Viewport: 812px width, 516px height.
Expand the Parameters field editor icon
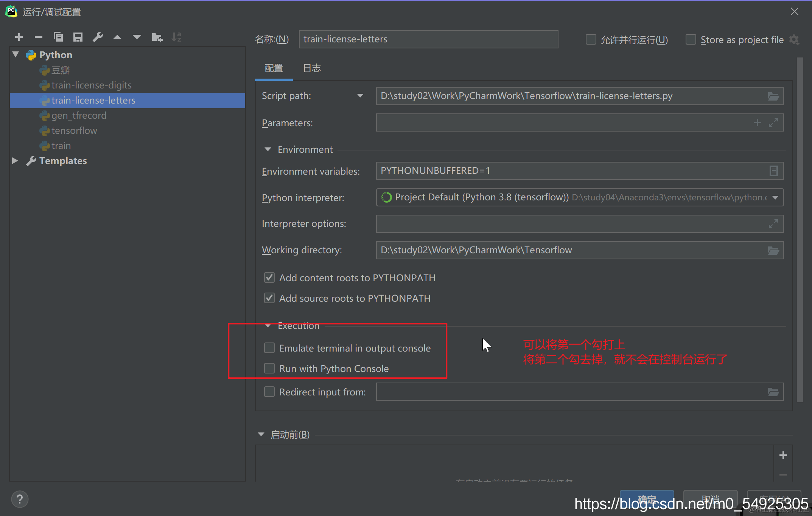point(773,122)
